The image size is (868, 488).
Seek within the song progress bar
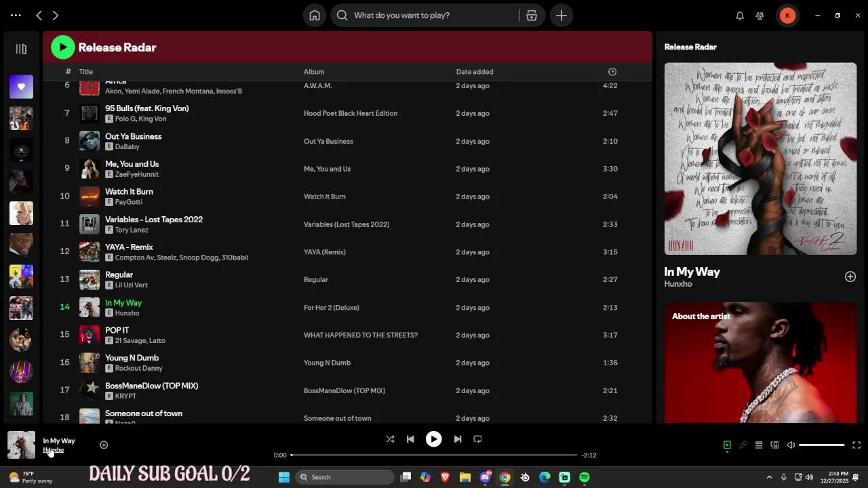tap(434, 455)
